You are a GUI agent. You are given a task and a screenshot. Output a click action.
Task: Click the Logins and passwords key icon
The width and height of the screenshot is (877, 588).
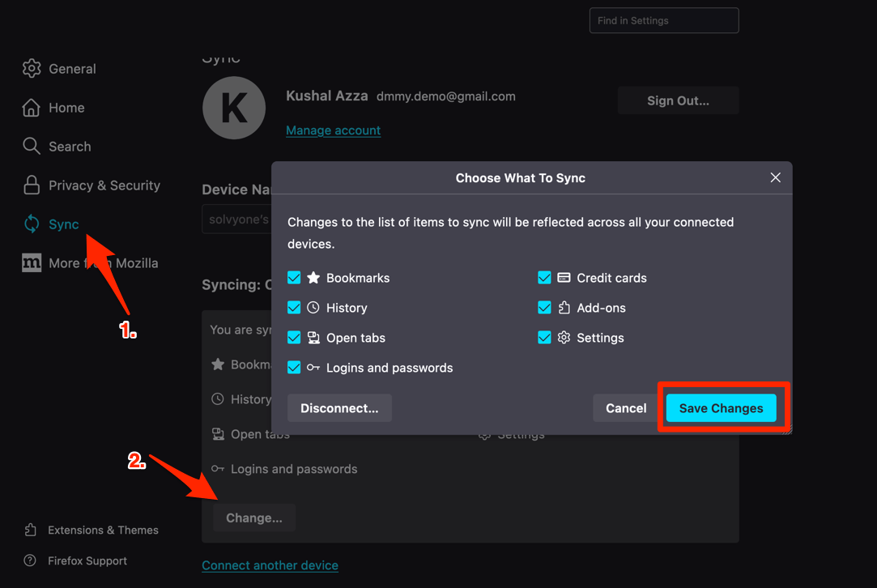[x=313, y=367]
